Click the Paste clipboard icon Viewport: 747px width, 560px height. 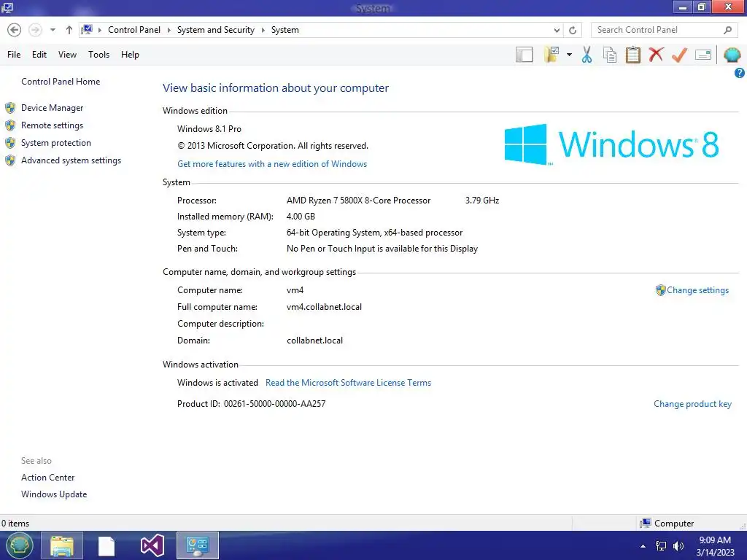click(x=632, y=55)
